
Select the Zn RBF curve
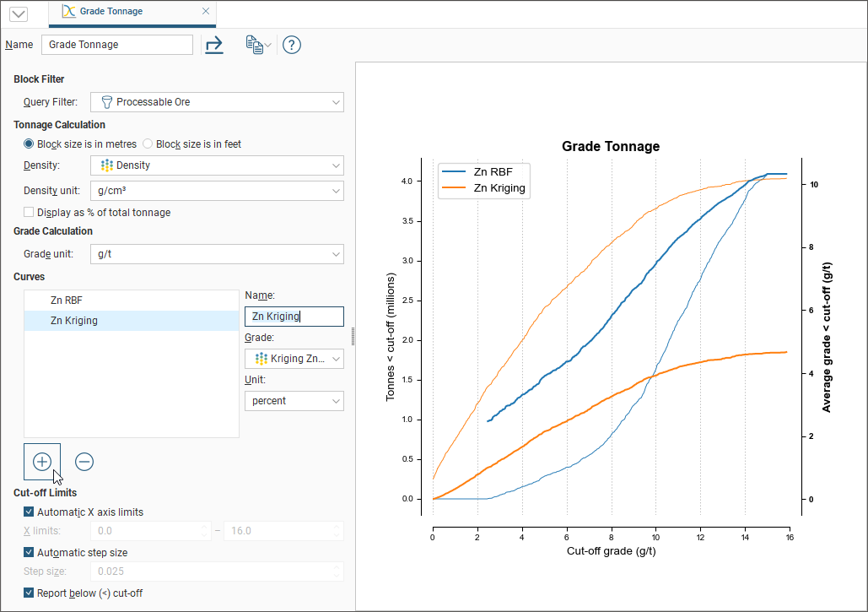click(x=67, y=300)
